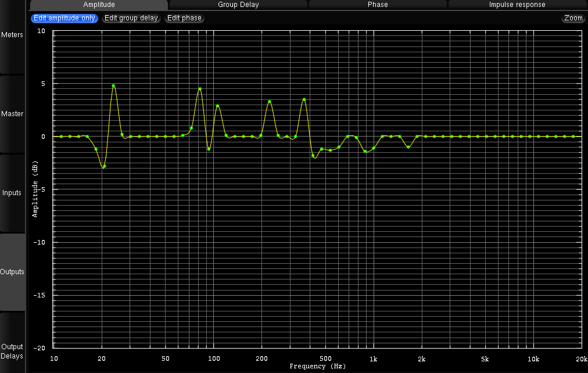Open the Master side panel
588x373 pixels.
(12, 114)
